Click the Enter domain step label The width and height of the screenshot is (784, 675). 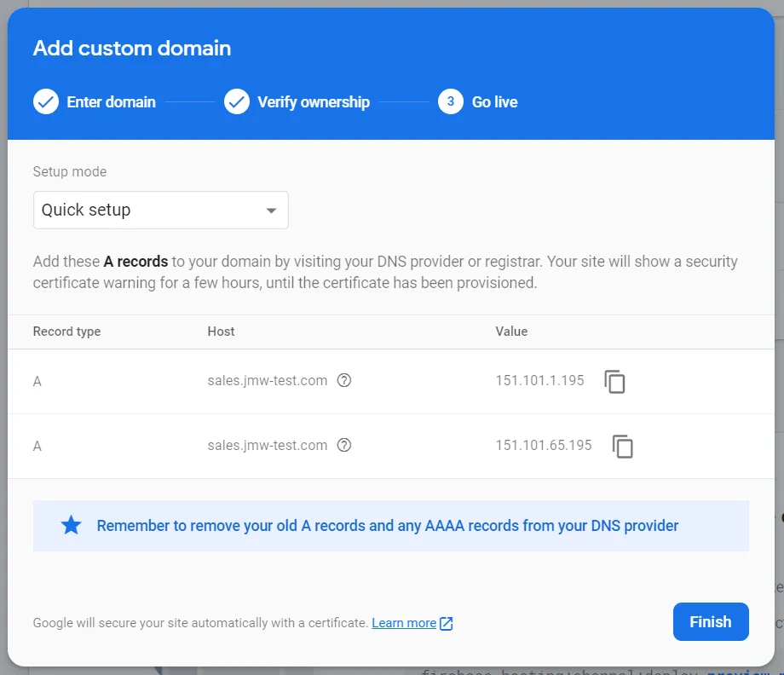pos(112,101)
